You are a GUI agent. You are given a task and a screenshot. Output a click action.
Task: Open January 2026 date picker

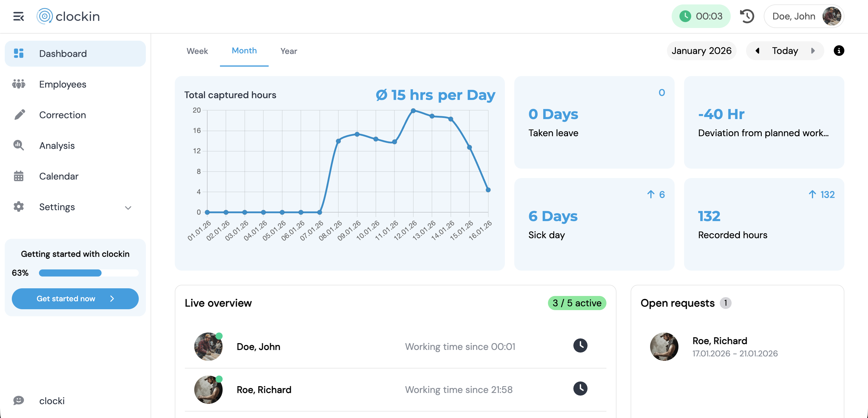pos(701,51)
